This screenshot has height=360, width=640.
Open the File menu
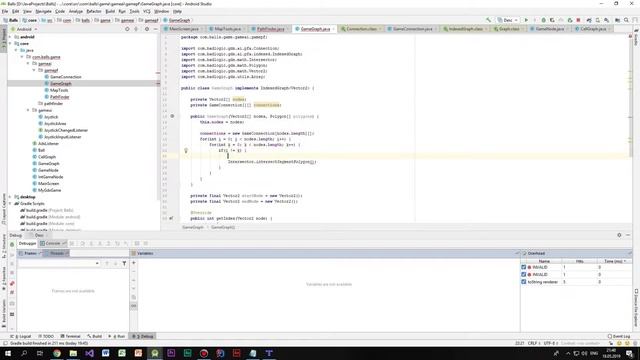[5, 11]
